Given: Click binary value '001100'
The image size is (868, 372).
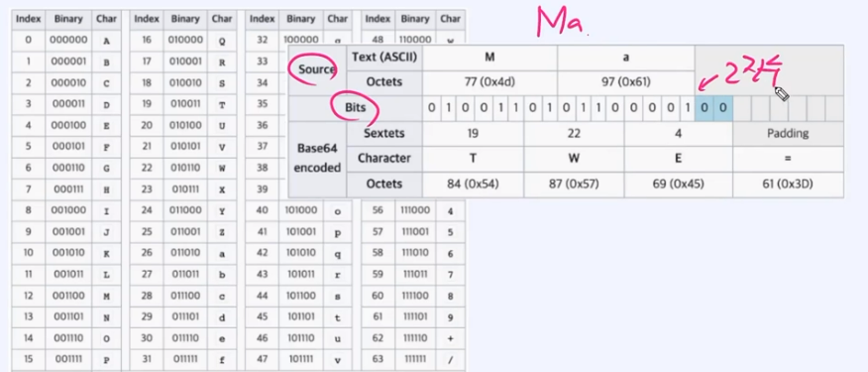Looking at the screenshot, I should pyautogui.click(x=68, y=296).
